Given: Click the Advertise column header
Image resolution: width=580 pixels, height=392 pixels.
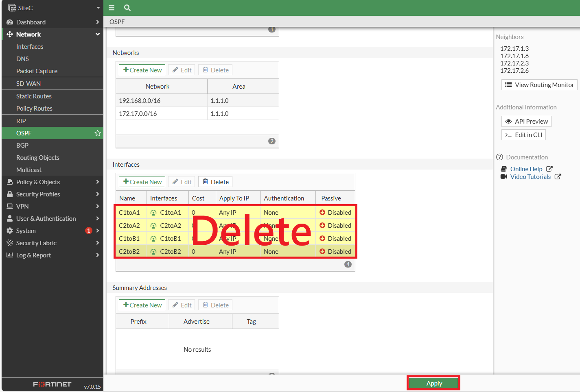Looking at the screenshot, I should coord(201,321).
